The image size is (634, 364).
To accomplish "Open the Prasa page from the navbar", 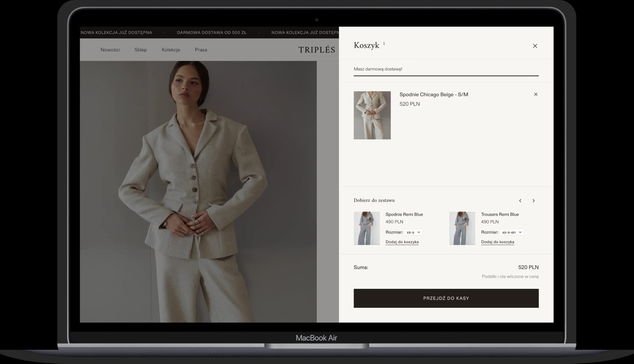I will (201, 50).
